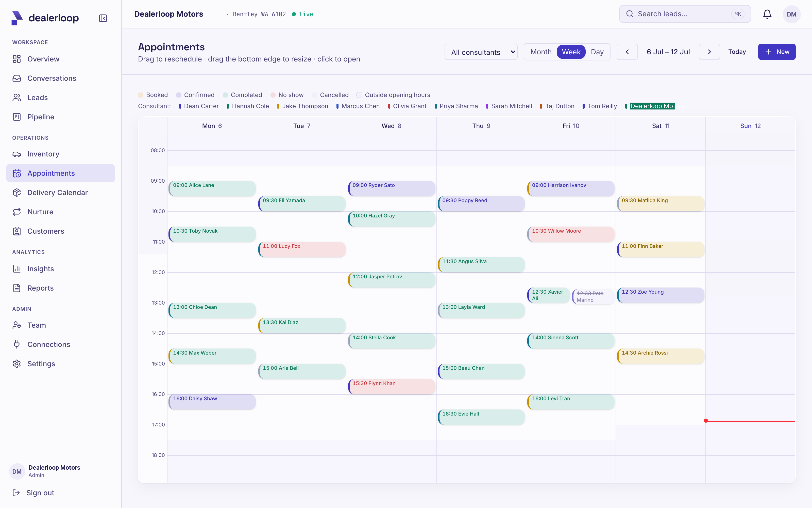This screenshot has width=812, height=508.
Task: Click the 6 Jul – 12 Jul date range
Action: click(668, 52)
